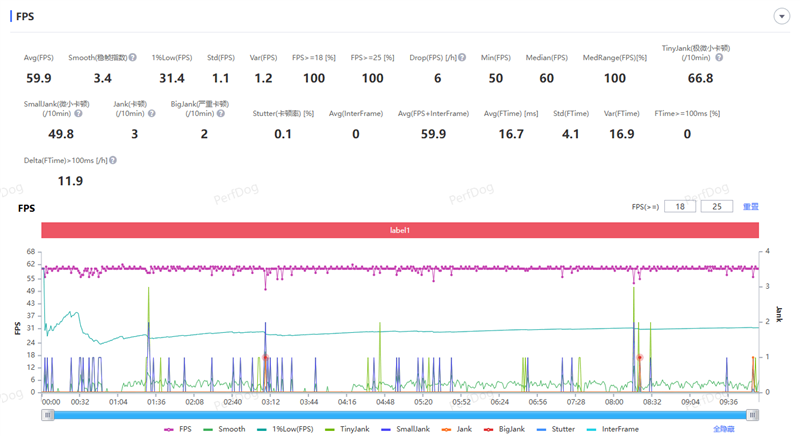Show the Jank (/10min) help tooltip icon
Viewport: 800px width, 436px height.
coord(153,114)
